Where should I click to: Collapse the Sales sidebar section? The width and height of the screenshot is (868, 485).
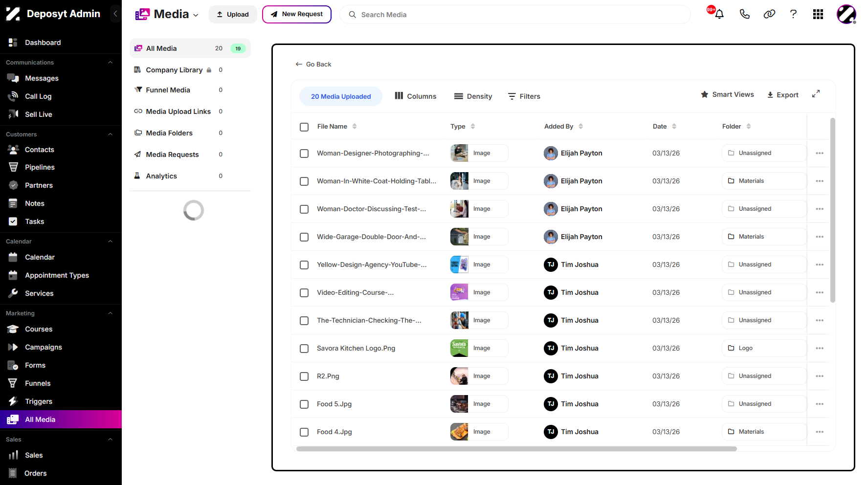point(110,440)
